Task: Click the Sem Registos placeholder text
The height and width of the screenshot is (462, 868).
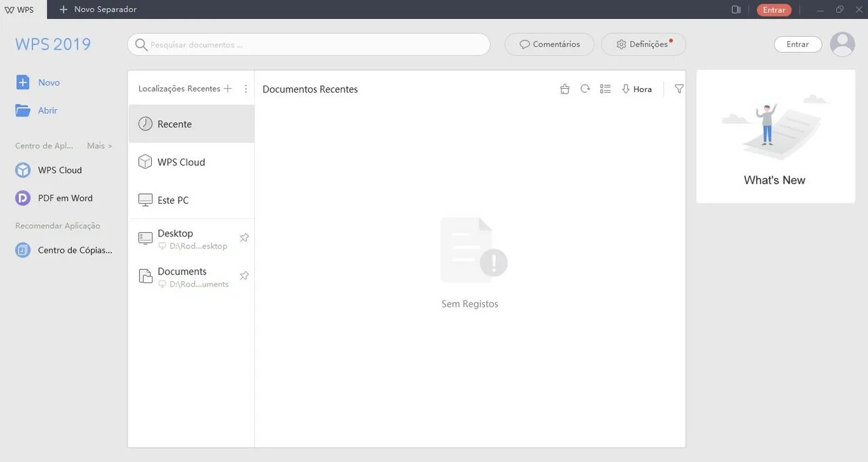Action: 470,304
